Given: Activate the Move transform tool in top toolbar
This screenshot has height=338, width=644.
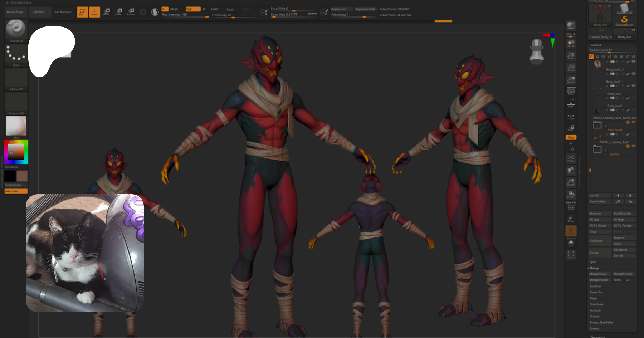Looking at the screenshot, I should [107, 12].
